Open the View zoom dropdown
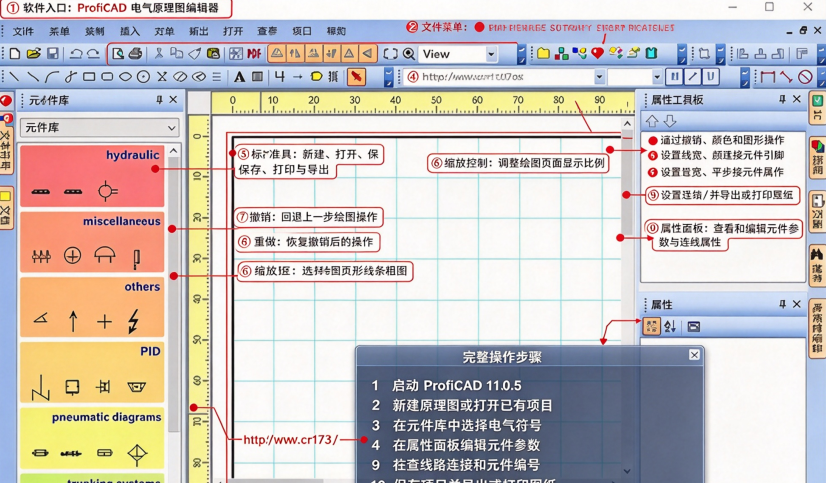 491,54
